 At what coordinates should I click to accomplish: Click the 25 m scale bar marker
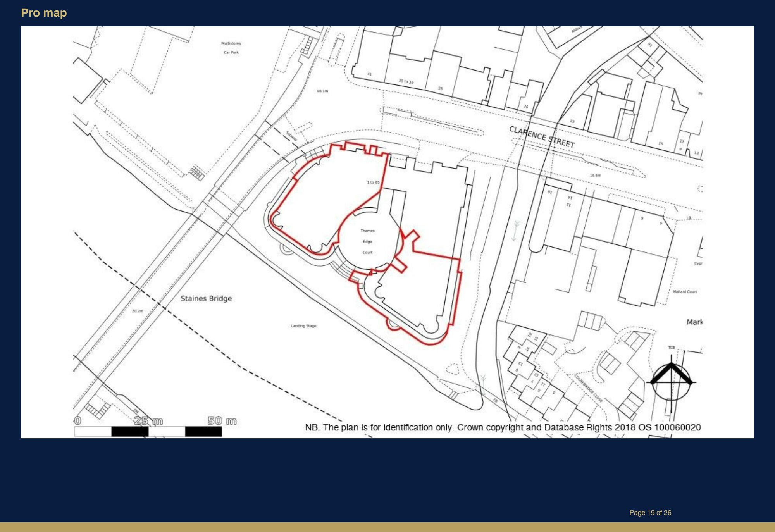coord(148,420)
